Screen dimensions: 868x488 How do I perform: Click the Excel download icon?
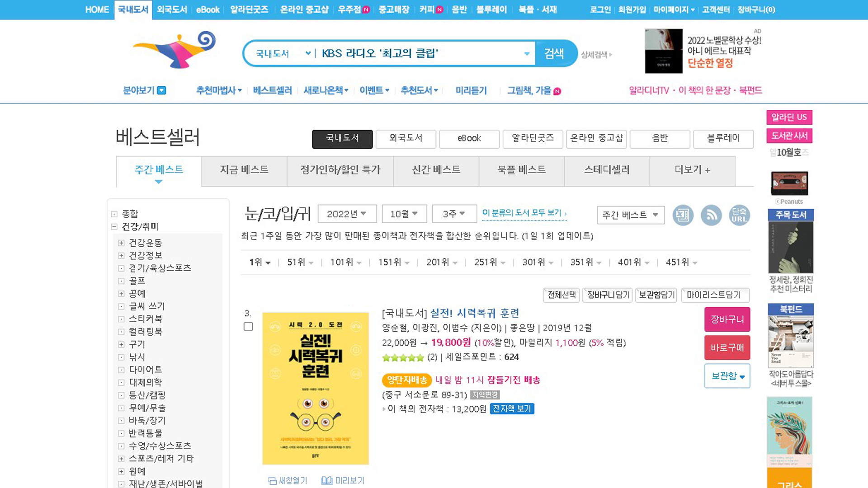click(x=683, y=215)
